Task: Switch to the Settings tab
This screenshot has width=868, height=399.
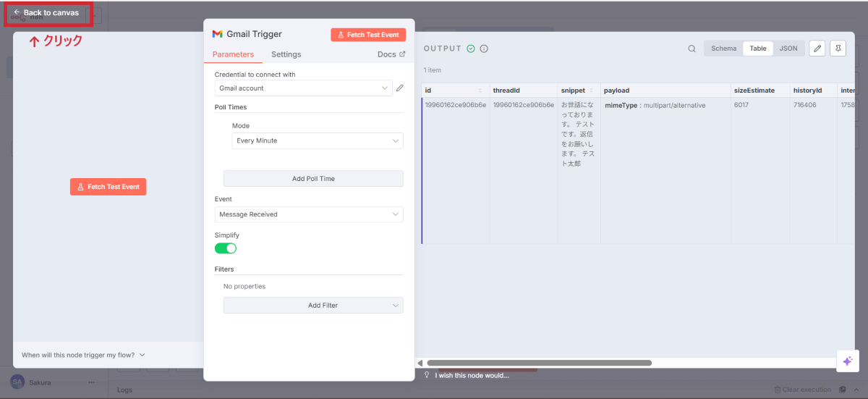Action: point(286,54)
